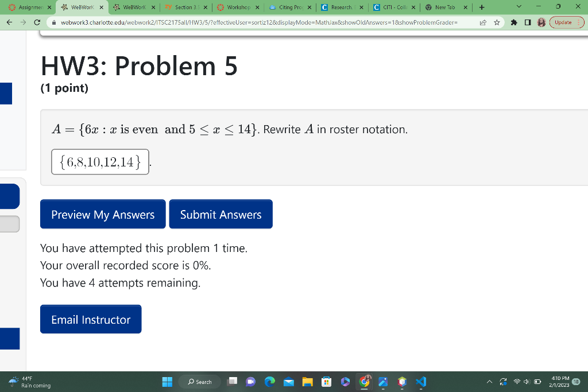
Task: Go back using the back arrow
Action: 9,22
